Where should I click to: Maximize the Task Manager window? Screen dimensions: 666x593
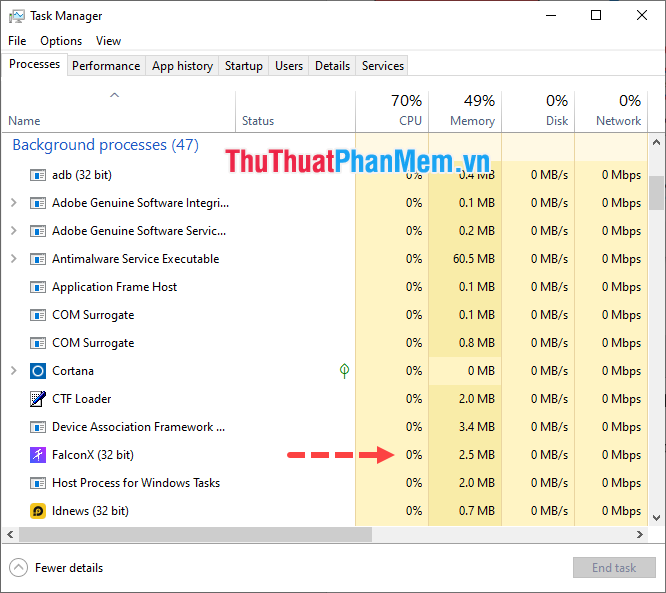pos(596,16)
